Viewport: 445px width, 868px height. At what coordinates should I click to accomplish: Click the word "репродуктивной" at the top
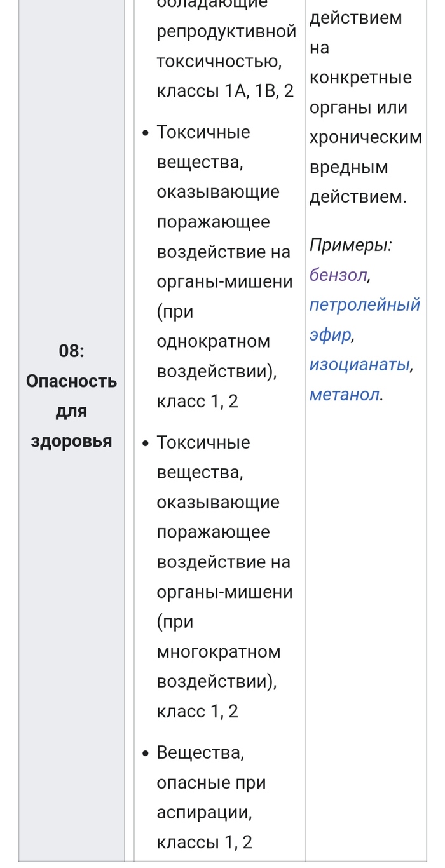click(226, 31)
